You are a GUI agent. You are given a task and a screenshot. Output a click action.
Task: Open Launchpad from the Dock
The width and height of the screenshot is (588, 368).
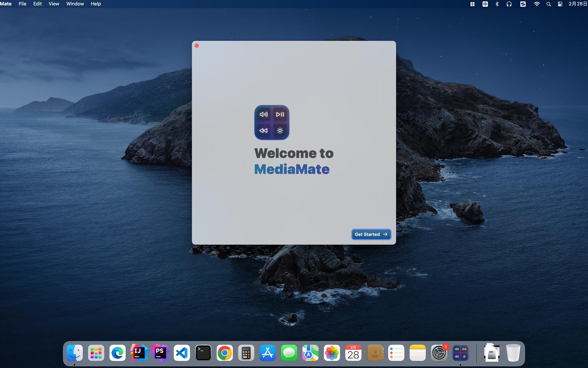(96, 353)
